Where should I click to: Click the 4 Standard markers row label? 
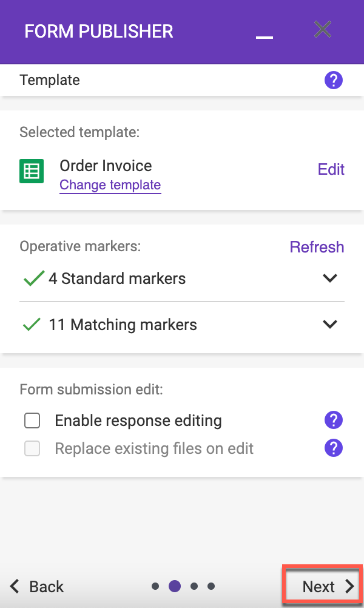click(117, 279)
